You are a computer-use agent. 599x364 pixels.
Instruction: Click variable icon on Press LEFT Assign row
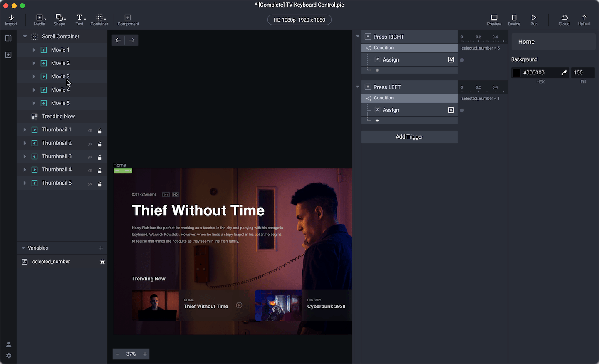[451, 110]
